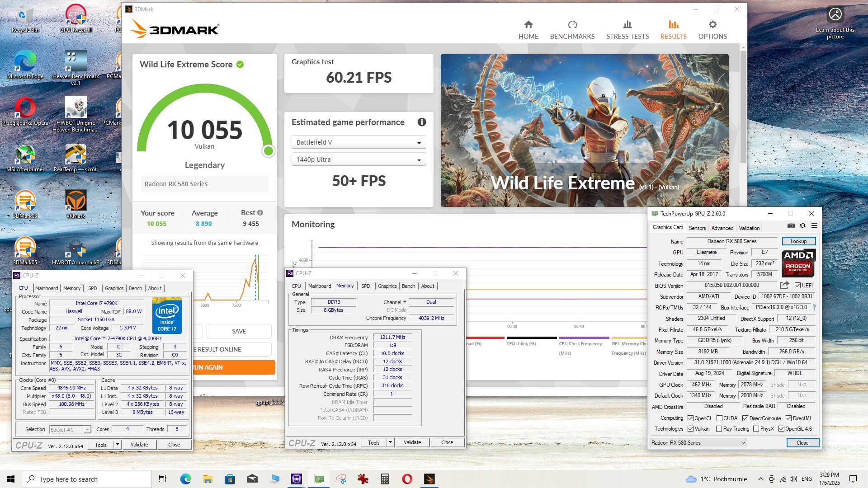
Task: Open the Socket #1 selection dropdown in CPU-Z
Action: tap(70, 430)
